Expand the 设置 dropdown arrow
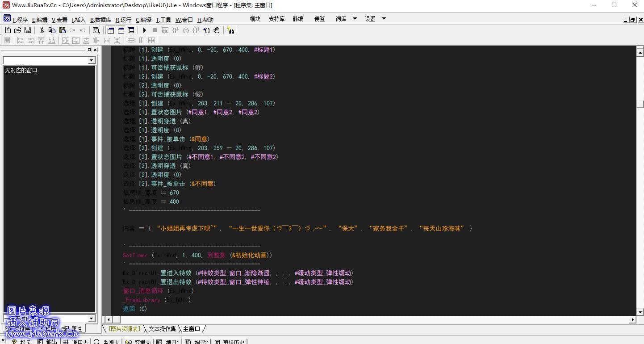 click(383, 19)
